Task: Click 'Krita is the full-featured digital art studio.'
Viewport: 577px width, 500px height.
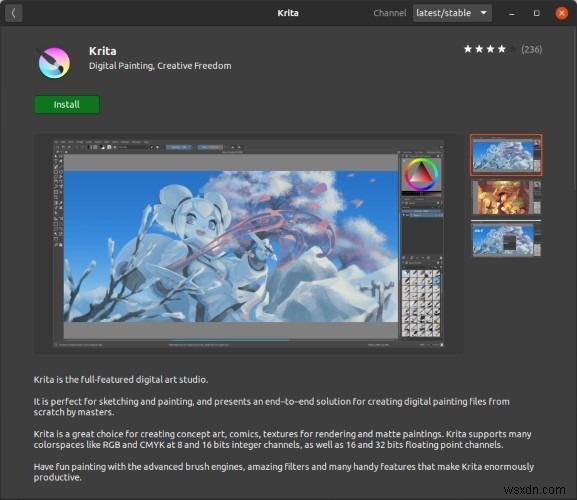Action: click(121, 379)
